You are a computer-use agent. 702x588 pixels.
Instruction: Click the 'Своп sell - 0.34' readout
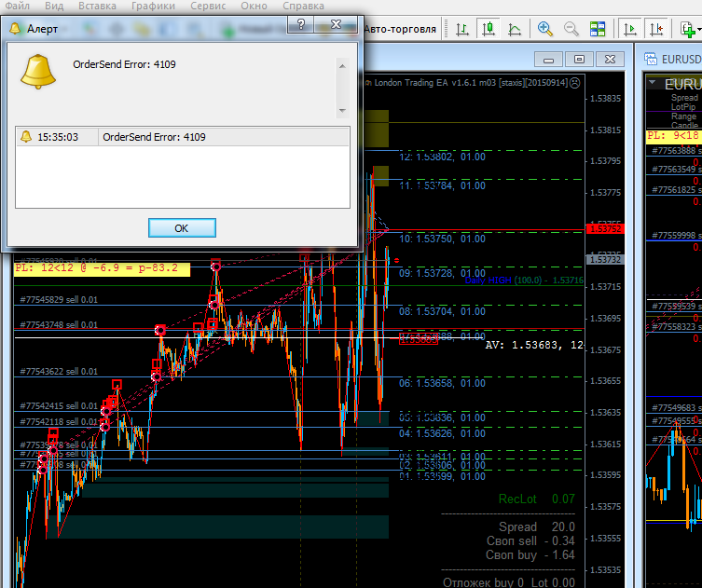pos(530,541)
